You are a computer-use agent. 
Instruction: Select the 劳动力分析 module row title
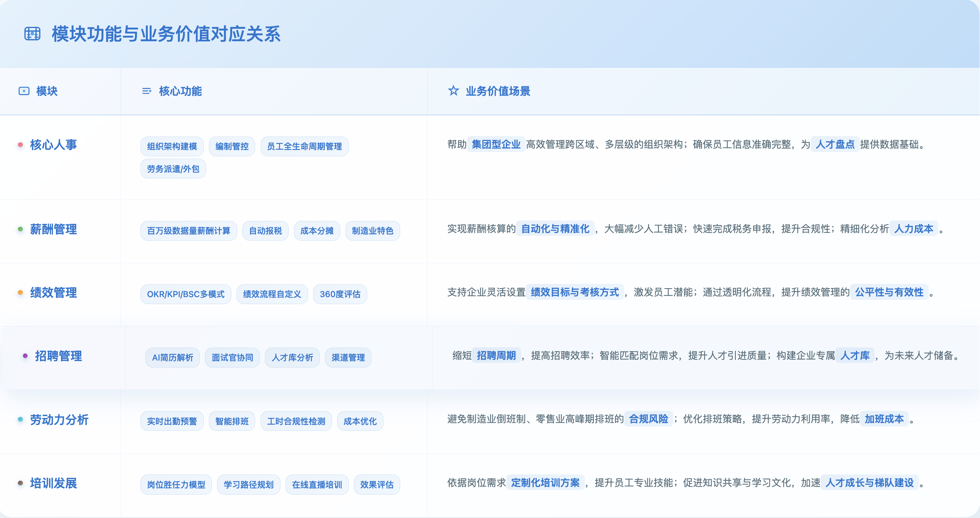click(59, 420)
